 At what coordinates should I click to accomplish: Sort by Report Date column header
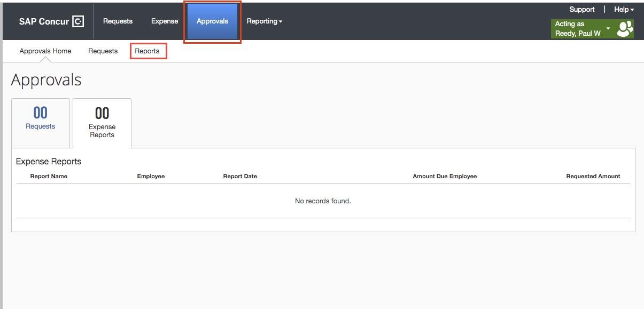(240, 176)
